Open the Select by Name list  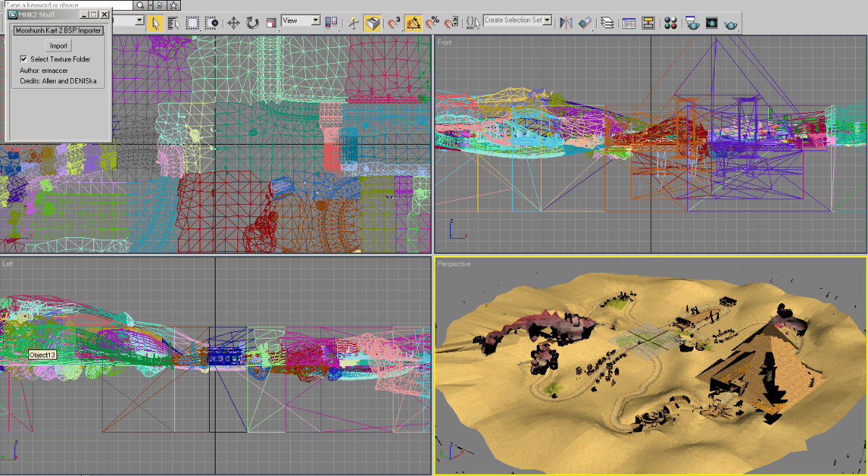click(x=173, y=23)
